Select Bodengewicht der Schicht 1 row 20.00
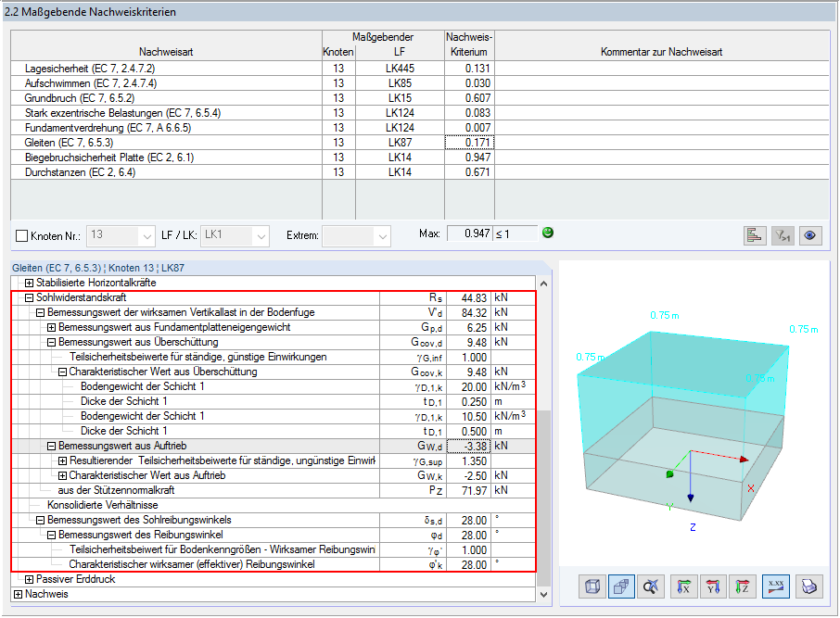 click(274, 386)
